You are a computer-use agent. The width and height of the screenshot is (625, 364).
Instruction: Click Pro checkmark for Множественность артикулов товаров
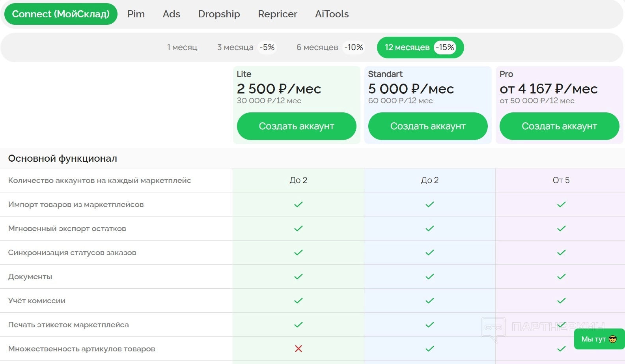point(561,349)
